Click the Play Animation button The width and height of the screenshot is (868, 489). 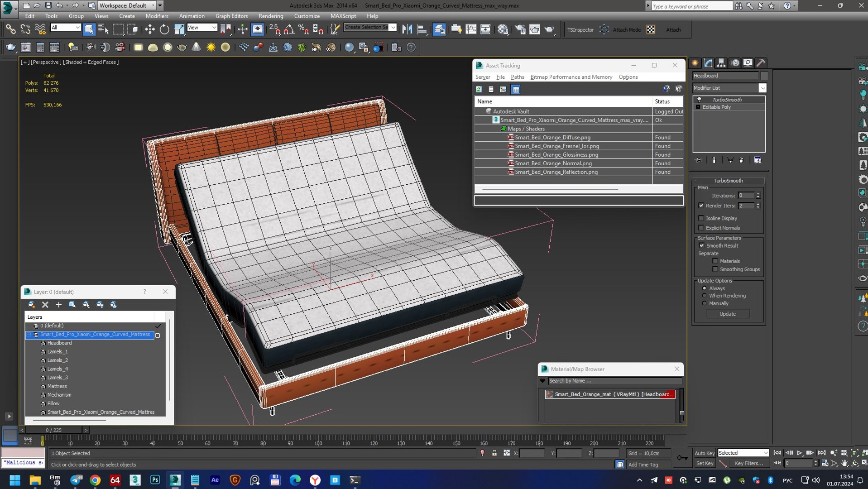[x=799, y=453]
